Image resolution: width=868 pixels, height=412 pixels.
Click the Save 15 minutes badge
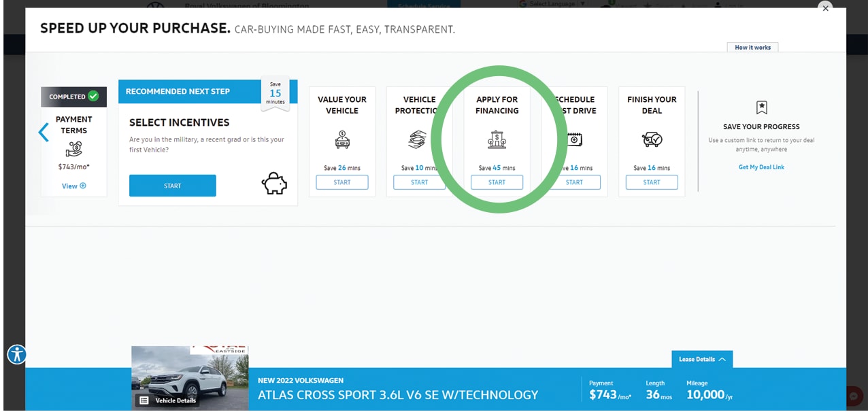pos(275,93)
